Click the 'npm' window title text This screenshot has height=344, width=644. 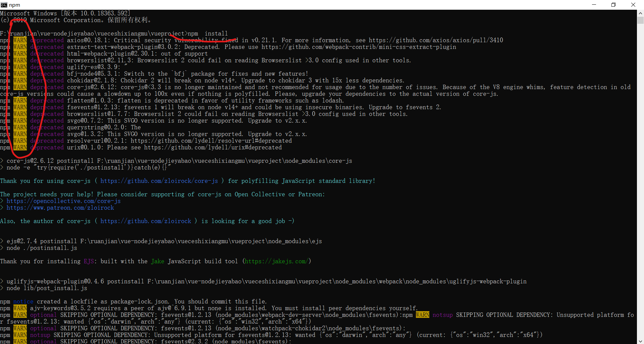[x=14, y=5]
